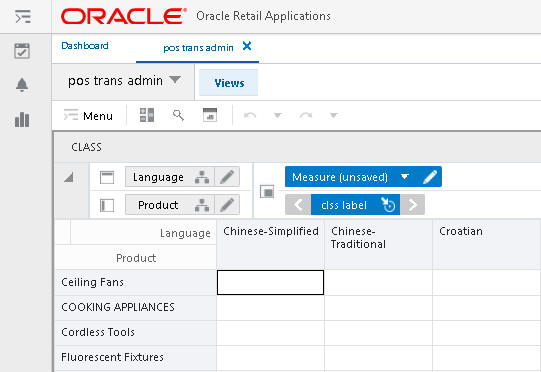Toggle the measure axis square icon
This screenshot has height=372, width=541.
[267, 191]
